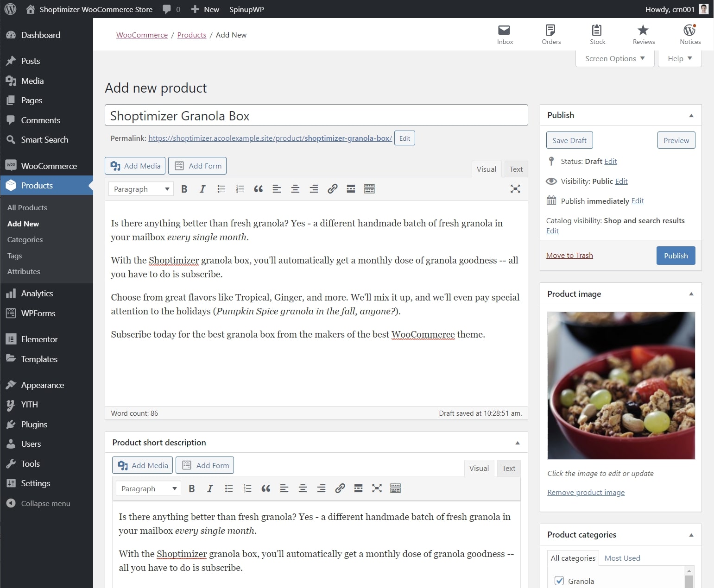The image size is (714, 588).
Task: Open Paragraph format dropdown in short description
Action: point(148,488)
